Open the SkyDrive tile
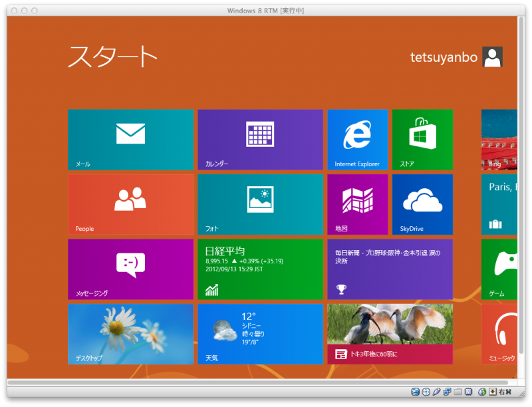Viewport: 532px width, 407px height. (x=422, y=204)
